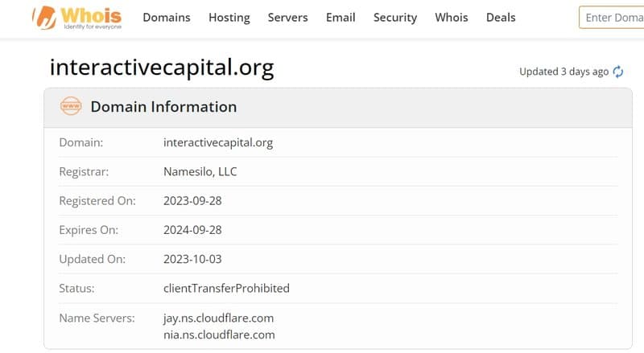644x353 pixels.
Task: Select the nia.ns.cloudflare.com name server
Action: (219, 335)
